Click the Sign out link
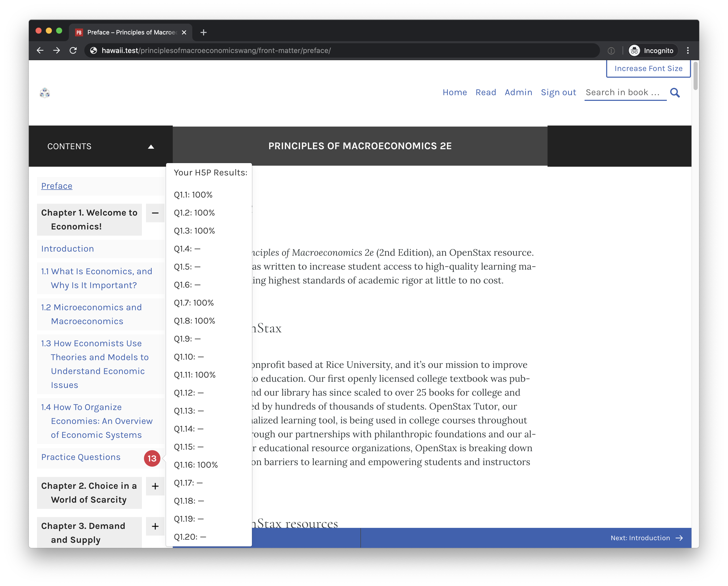728x586 pixels. (x=559, y=92)
